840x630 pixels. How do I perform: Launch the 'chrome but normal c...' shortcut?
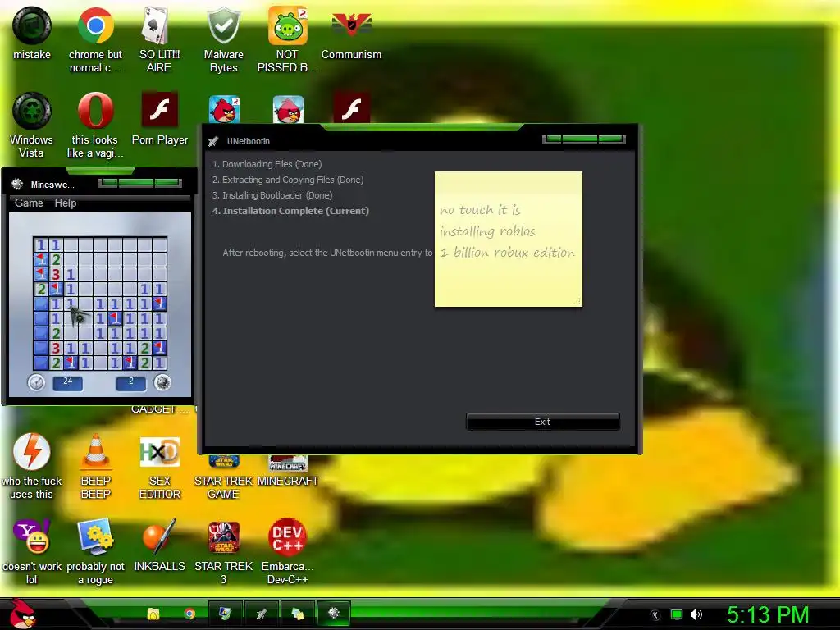[95, 25]
